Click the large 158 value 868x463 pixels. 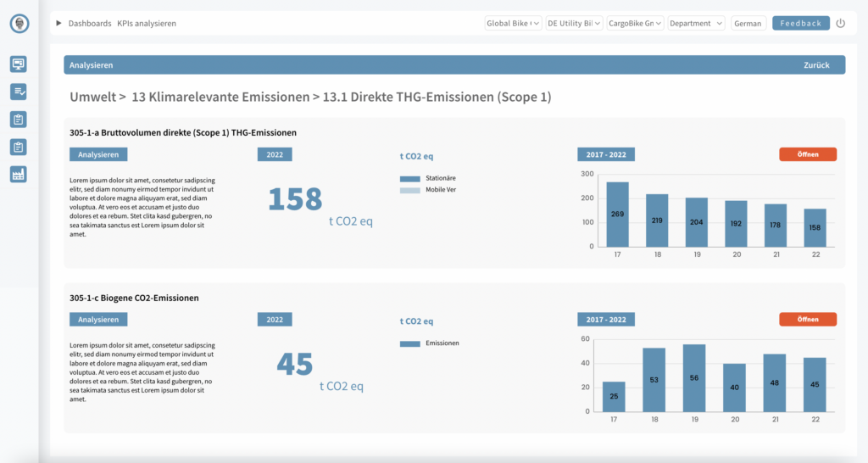point(295,199)
